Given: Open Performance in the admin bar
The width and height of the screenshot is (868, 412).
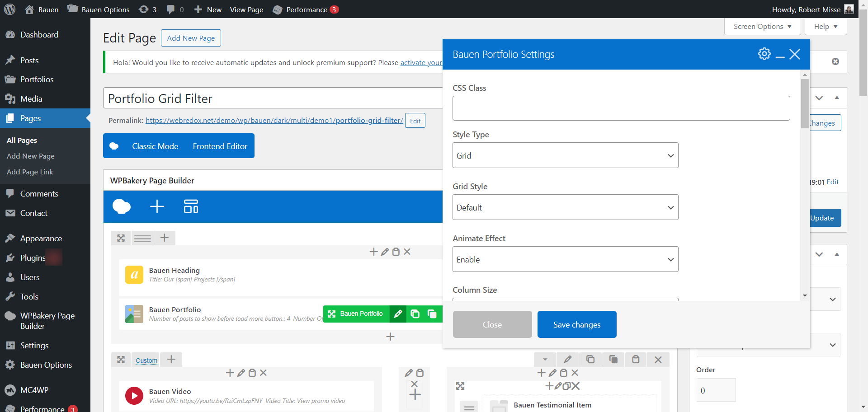Looking at the screenshot, I should (306, 9).
